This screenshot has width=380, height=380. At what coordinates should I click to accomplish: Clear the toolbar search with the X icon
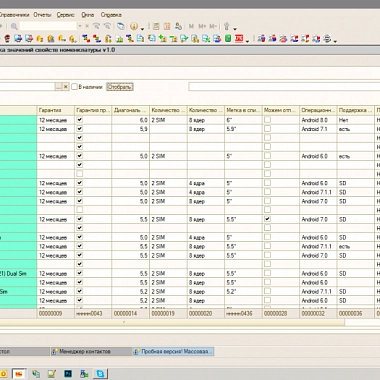(x=87, y=26)
